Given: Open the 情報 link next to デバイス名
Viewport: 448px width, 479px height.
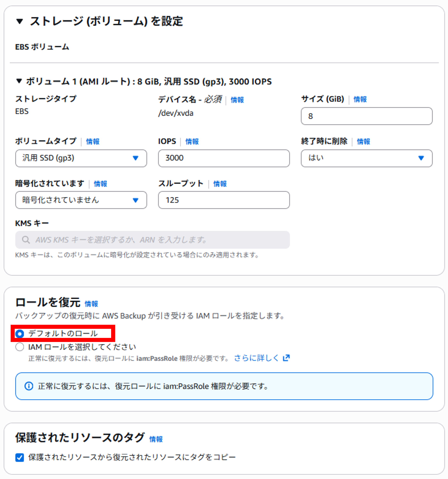Looking at the screenshot, I should point(237,100).
